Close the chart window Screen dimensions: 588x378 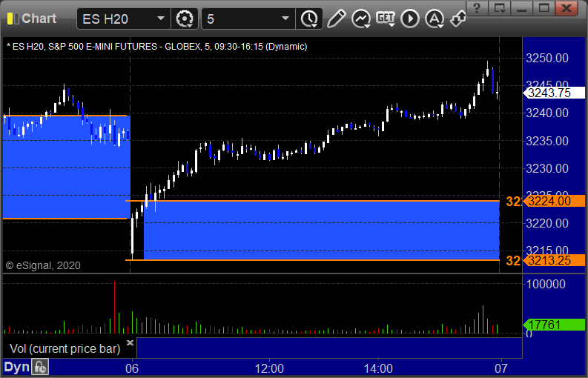pyautogui.click(x=566, y=7)
